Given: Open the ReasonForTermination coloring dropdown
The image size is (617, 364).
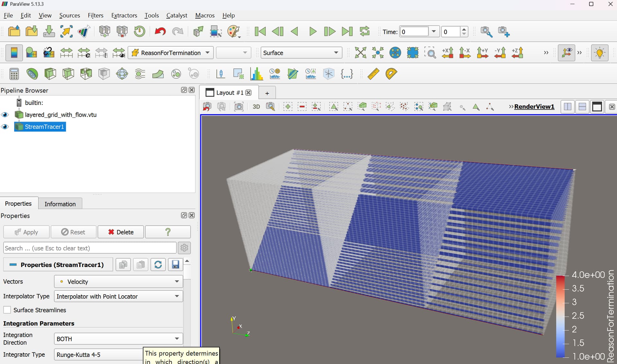Looking at the screenshot, I should (x=171, y=53).
